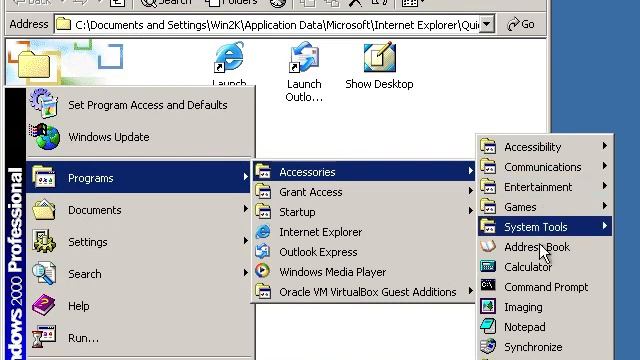Click the Internet Explorer menu icon
The width and height of the screenshot is (640, 360).
263,231
